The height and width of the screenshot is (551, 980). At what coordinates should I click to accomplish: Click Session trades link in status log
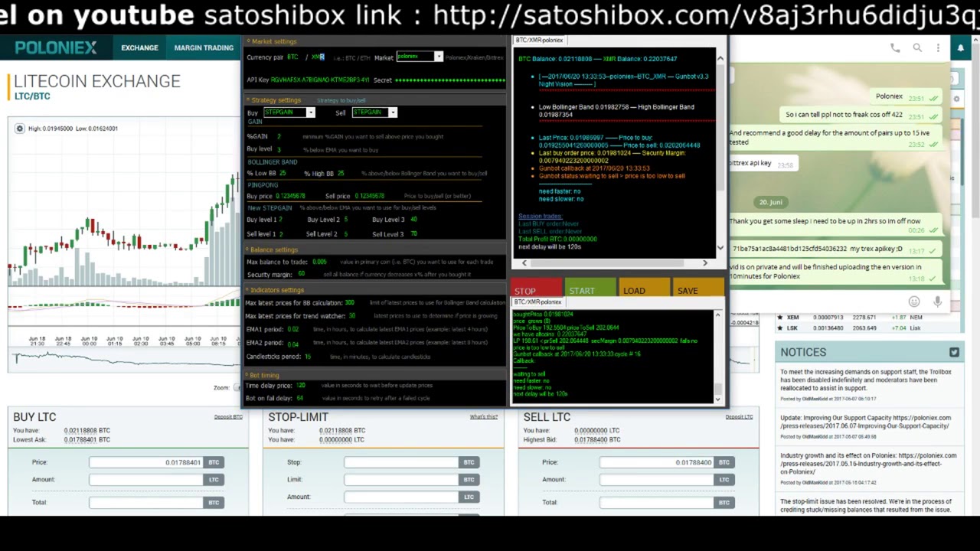pyautogui.click(x=540, y=216)
